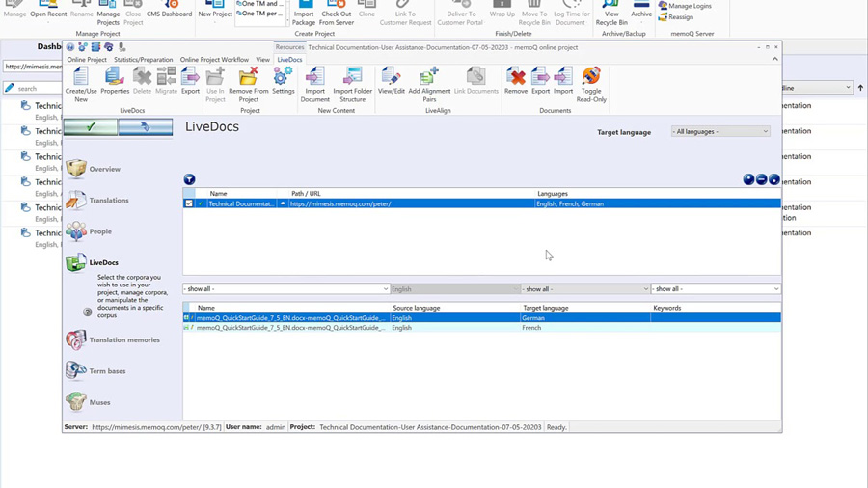868x488 pixels.
Task: Click Check Out From Server in main ribbon
Action: coord(336,14)
